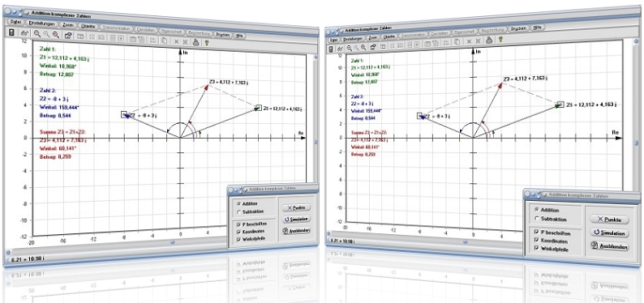Click the vertical slider handle beside left window plot
The image size is (644, 303).
coord(316,142)
